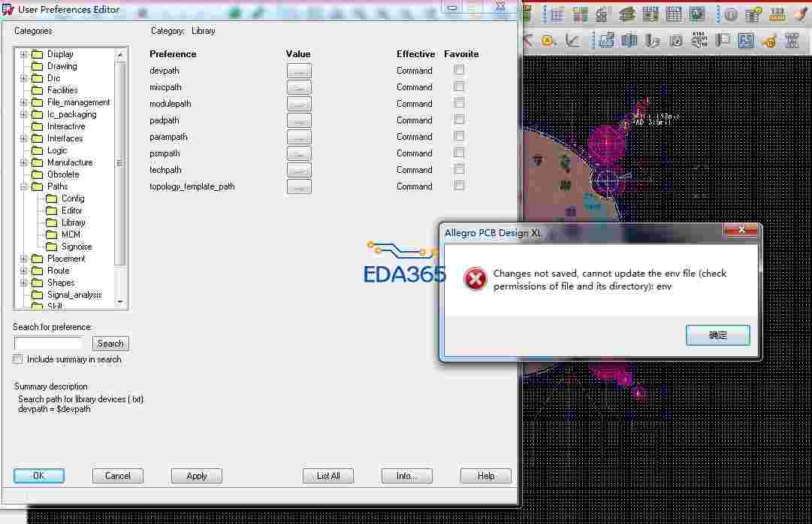Select the MCM subcategory under Paths
Screen dimensions: 812x524
71,235
